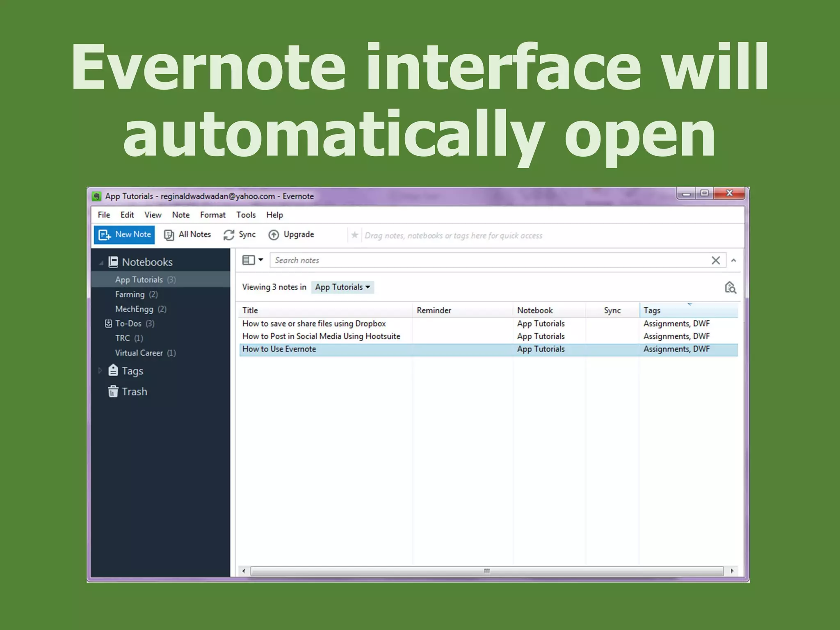The image size is (840, 630).
Task: Click the Evernote elephant icon in title bar
Action: point(97,196)
